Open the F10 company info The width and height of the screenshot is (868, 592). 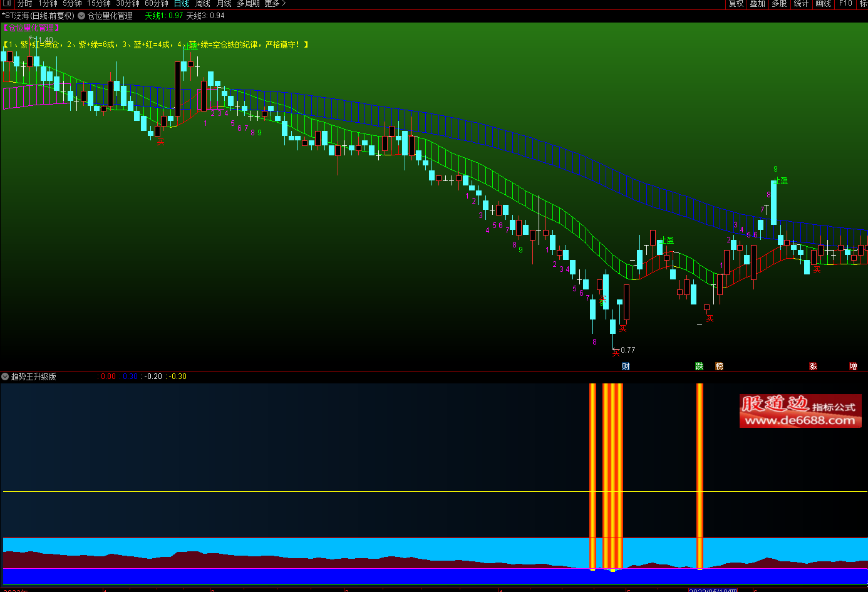pos(845,4)
